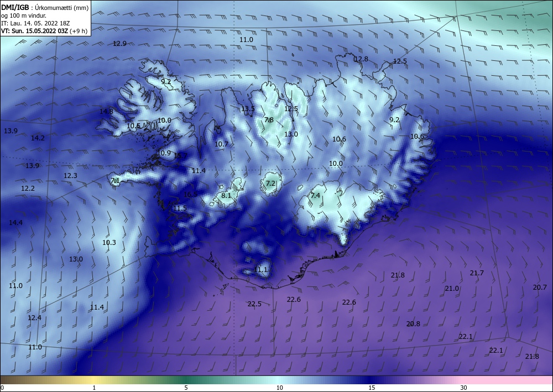
Task: Pick the 11.5 value label
Action: tap(180, 208)
